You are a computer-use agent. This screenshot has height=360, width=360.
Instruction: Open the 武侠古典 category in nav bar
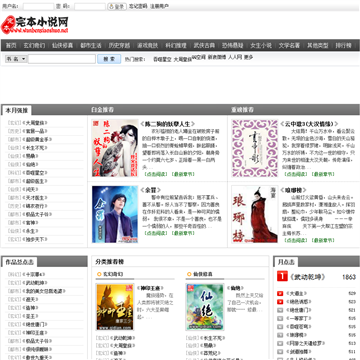pos(204,45)
